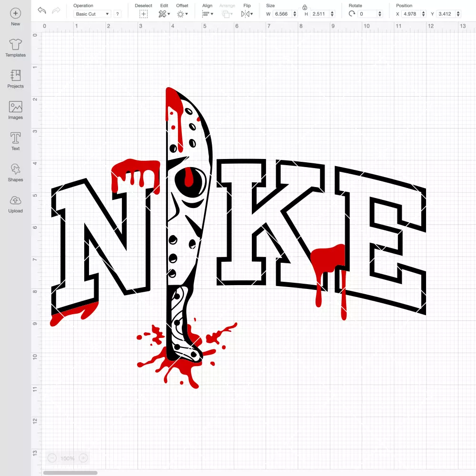
Task: Click the New project plus icon
Action: pos(16,13)
